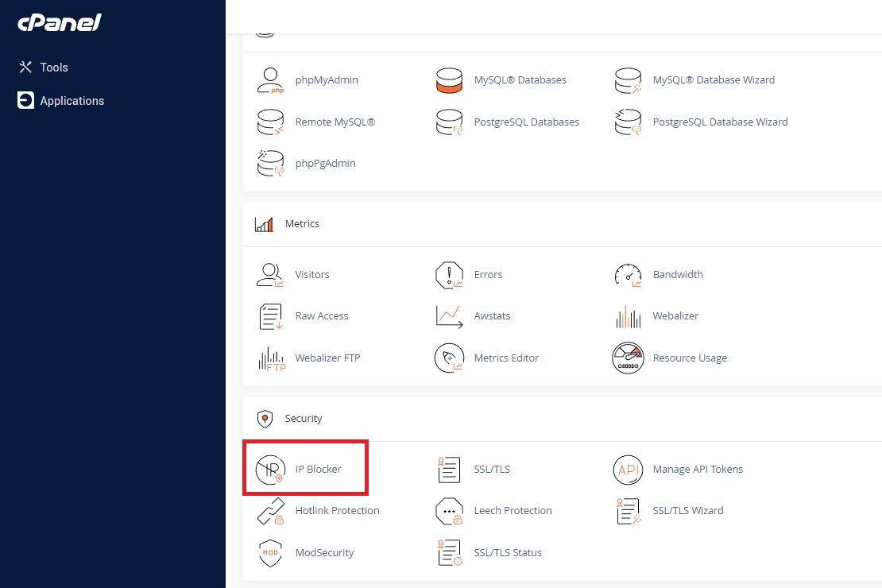Open the Raw Access link
Screen dimensions: 882x588
[322, 316]
